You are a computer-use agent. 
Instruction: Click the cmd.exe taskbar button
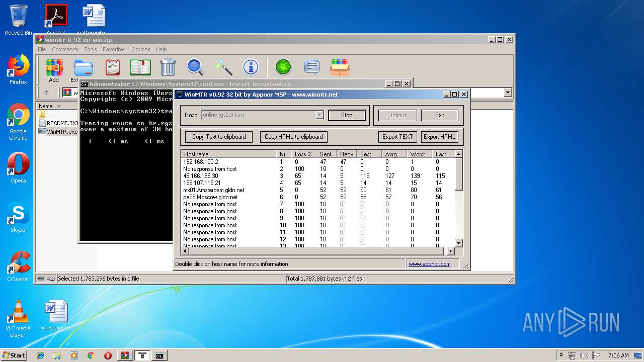click(x=159, y=355)
